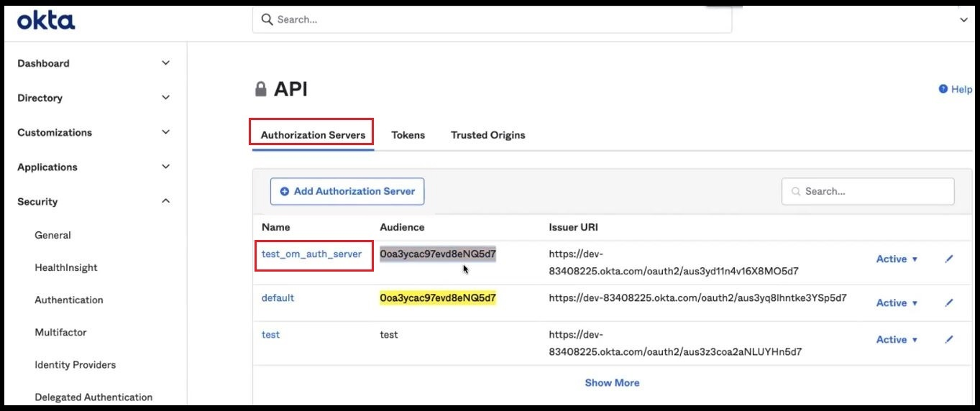
Task: Click Show More below the table
Action: tap(612, 383)
